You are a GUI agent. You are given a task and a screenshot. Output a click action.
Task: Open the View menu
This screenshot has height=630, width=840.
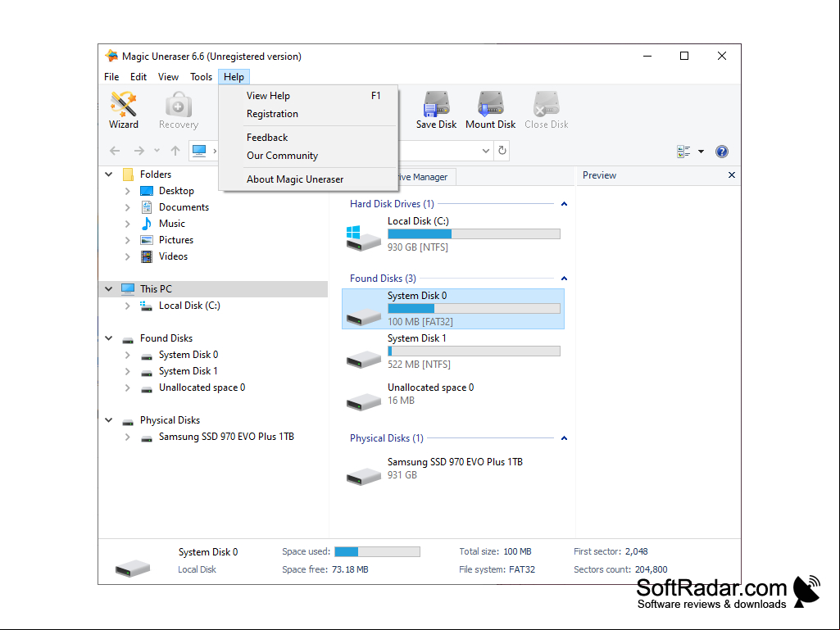[168, 77]
